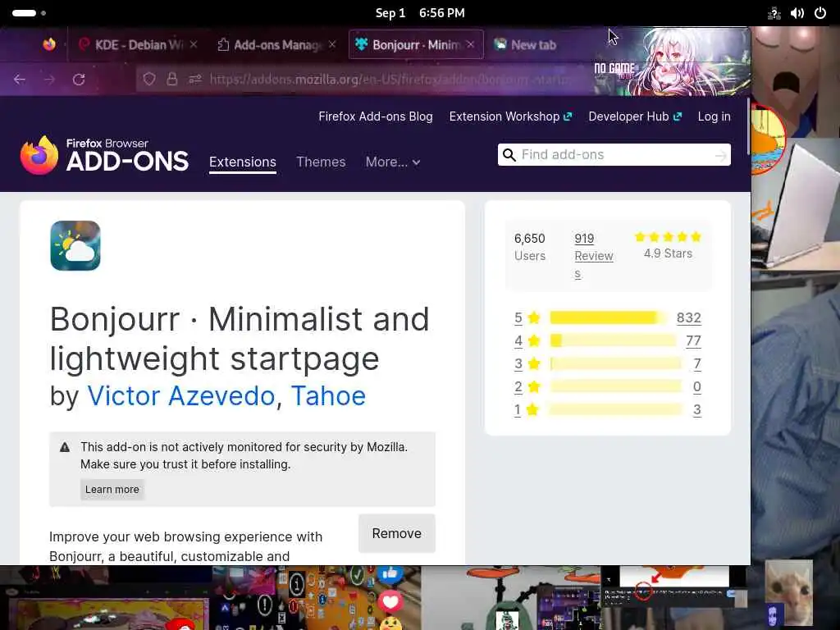840x630 pixels.
Task: Click the padlock site security icon
Action: click(172, 80)
